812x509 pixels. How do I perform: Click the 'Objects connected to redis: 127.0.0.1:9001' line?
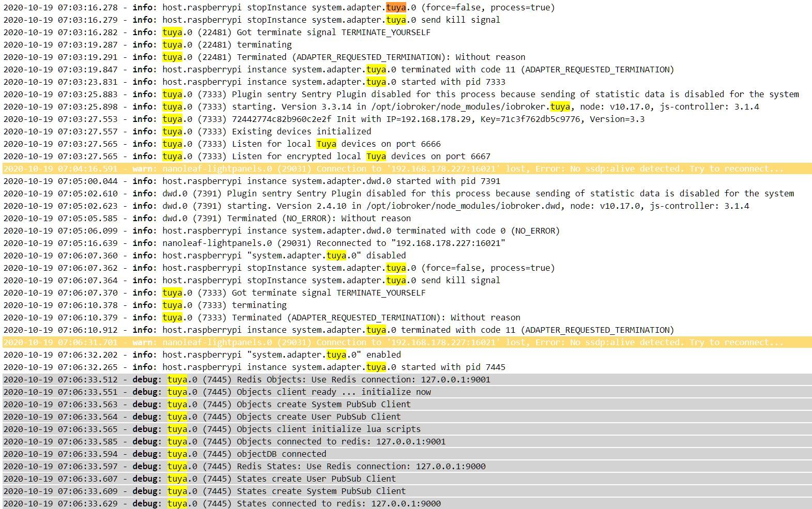(x=407, y=441)
